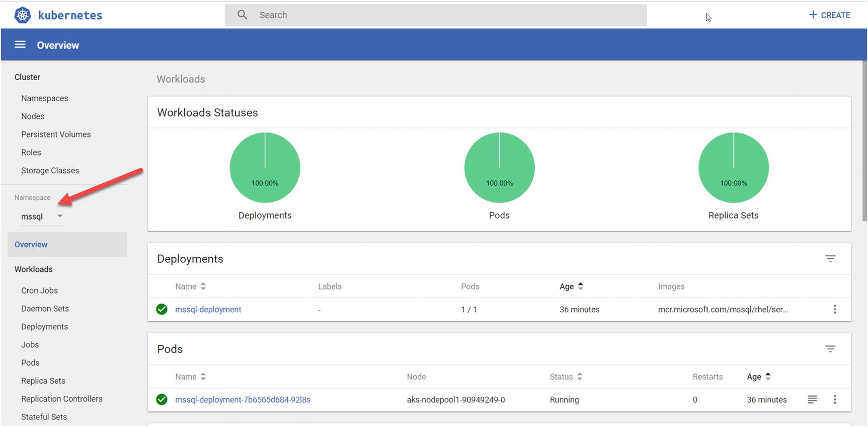This screenshot has width=868, height=427.
Task: Open Pods in the sidebar
Action: 30,363
